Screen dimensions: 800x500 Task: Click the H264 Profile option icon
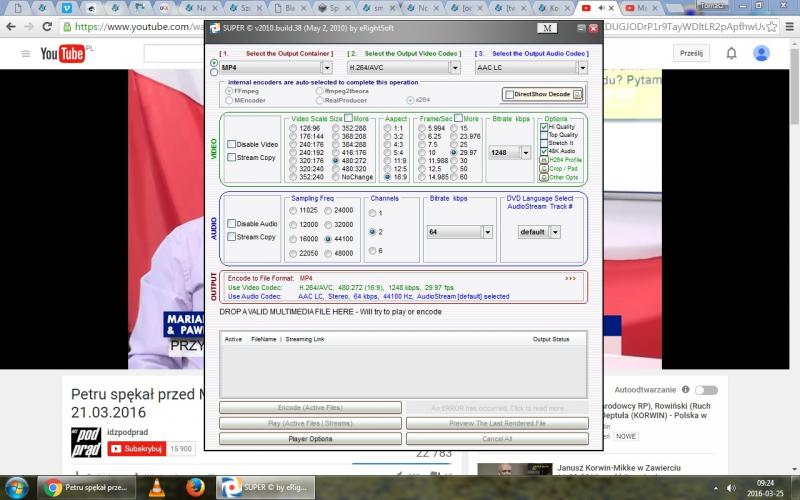(x=543, y=160)
